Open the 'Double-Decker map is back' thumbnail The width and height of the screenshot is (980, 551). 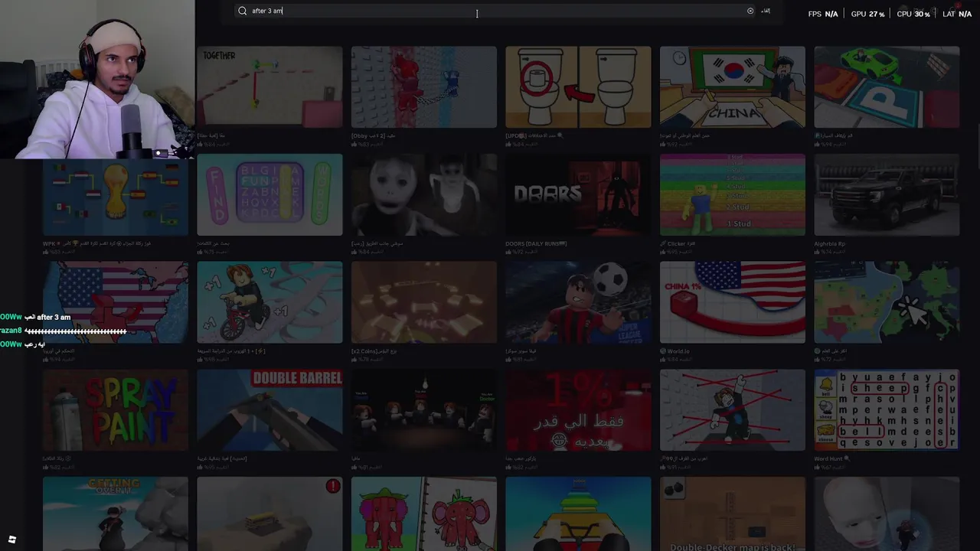click(x=733, y=514)
